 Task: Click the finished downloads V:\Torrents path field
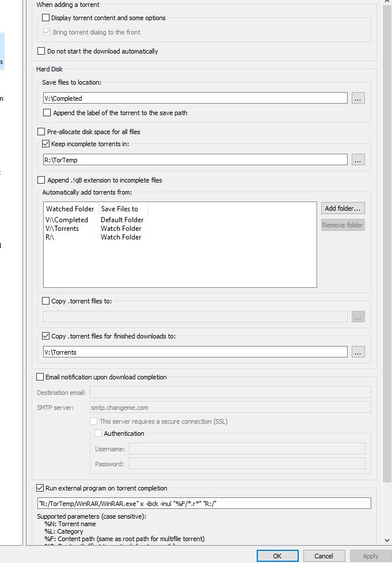coord(195,352)
